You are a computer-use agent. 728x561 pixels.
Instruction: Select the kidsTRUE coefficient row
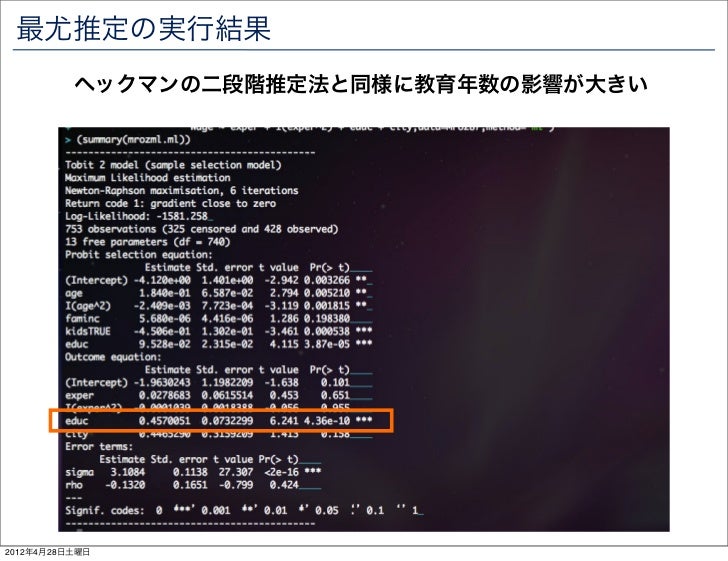(x=219, y=331)
